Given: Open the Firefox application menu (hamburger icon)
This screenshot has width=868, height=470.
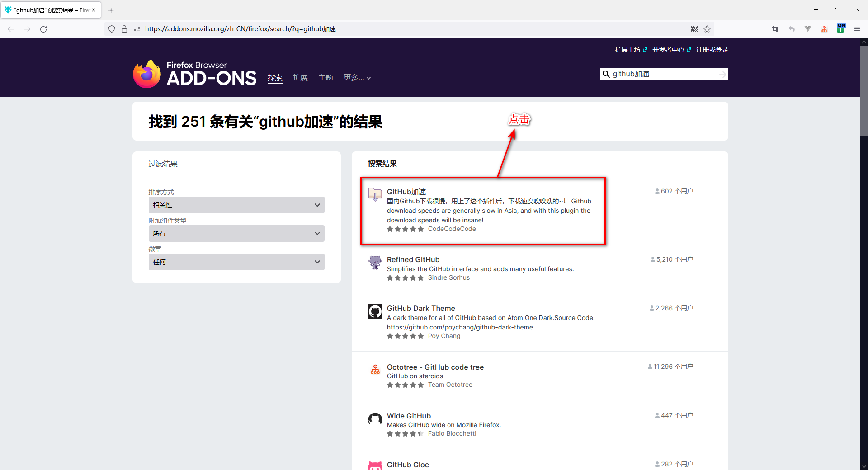Looking at the screenshot, I should click(857, 28).
